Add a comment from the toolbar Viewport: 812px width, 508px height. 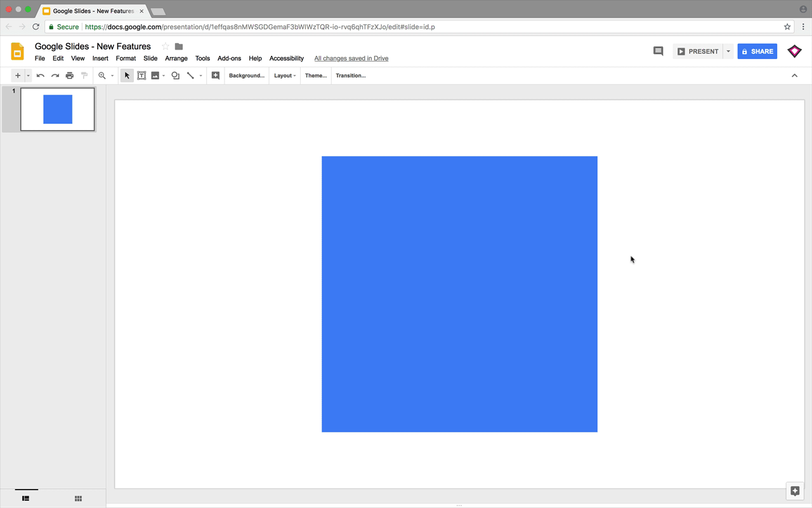(216, 76)
